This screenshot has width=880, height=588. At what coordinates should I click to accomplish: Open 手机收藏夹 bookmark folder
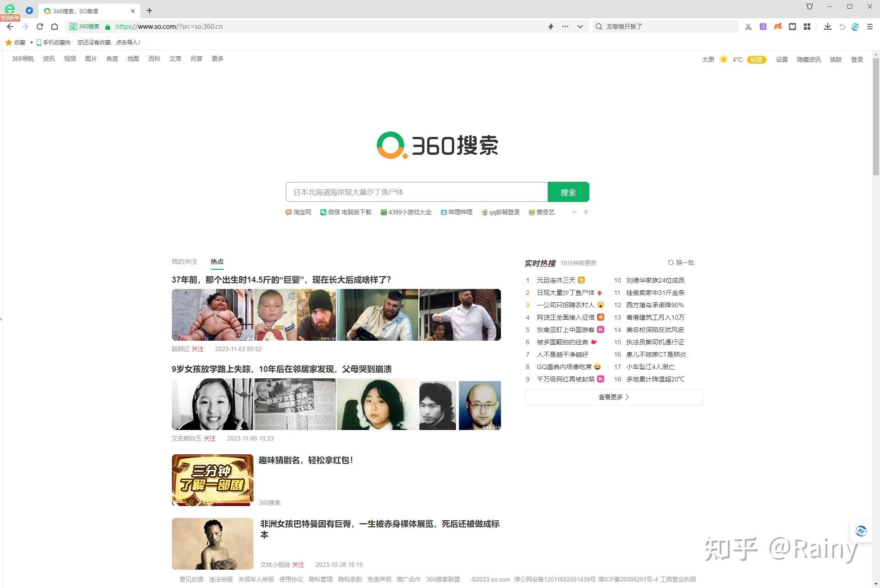[54, 42]
